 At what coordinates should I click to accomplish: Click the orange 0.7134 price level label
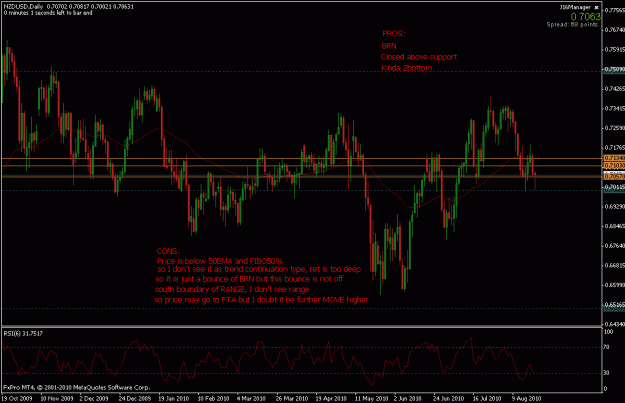614,158
